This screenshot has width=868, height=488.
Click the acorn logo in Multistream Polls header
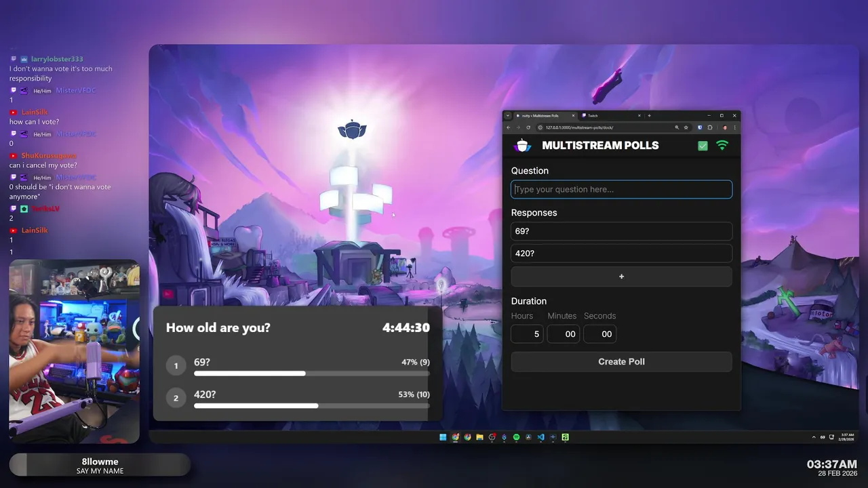(x=523, y=145)
